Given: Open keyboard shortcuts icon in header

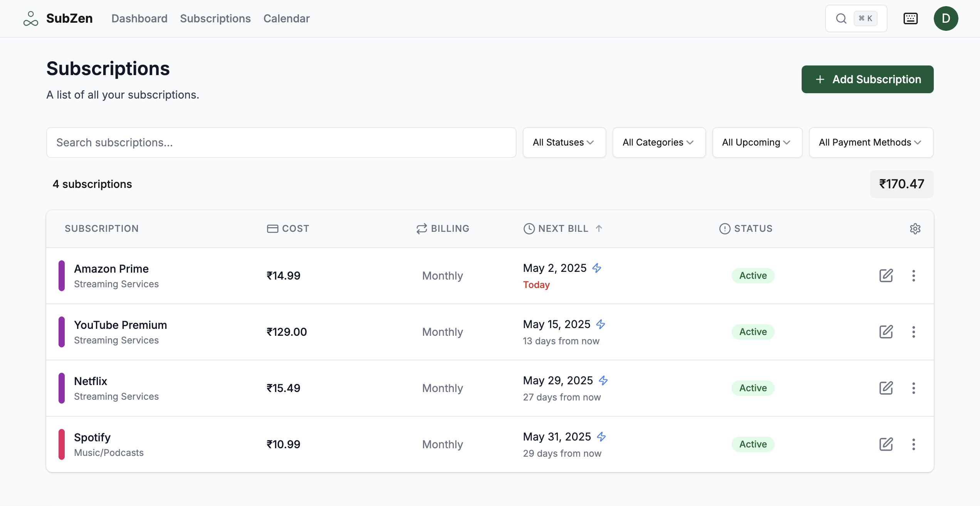Looking at the screenshot, I should [x=910, y=18].
